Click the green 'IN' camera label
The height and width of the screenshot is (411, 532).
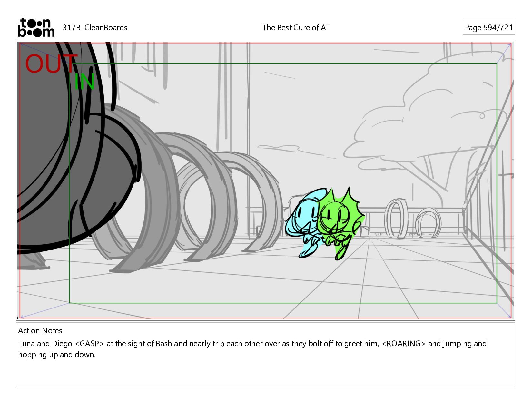(x=84, y=82)
